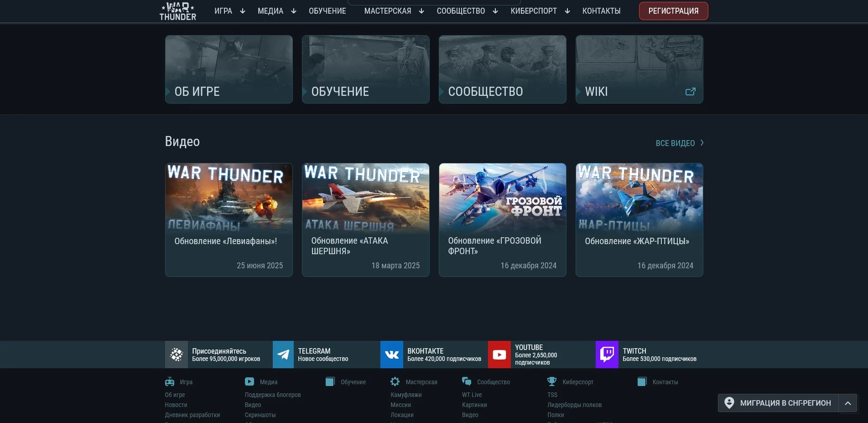Open the Telegram community icon

tap(283, 355)
